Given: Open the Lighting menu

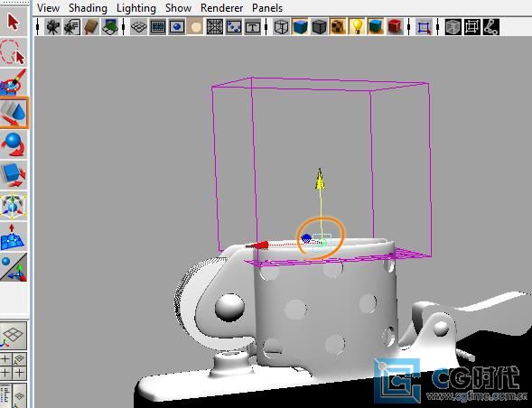Looking at the screenshot, I should 136,8.
